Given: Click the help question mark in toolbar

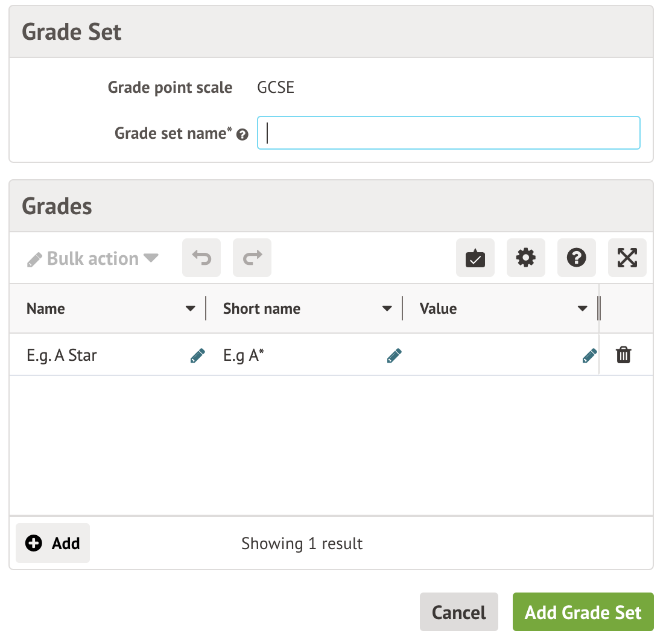Looking at the screenshot, I should (x=577, y=258).
